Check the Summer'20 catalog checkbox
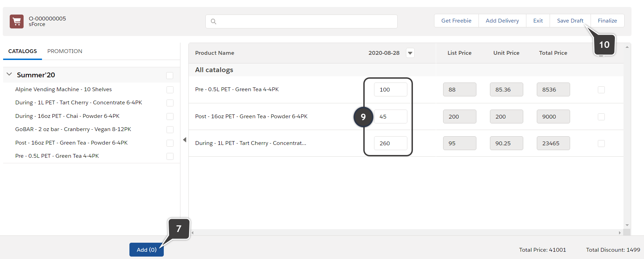Viewport: 644px width, 259px height. pos(170,76)
